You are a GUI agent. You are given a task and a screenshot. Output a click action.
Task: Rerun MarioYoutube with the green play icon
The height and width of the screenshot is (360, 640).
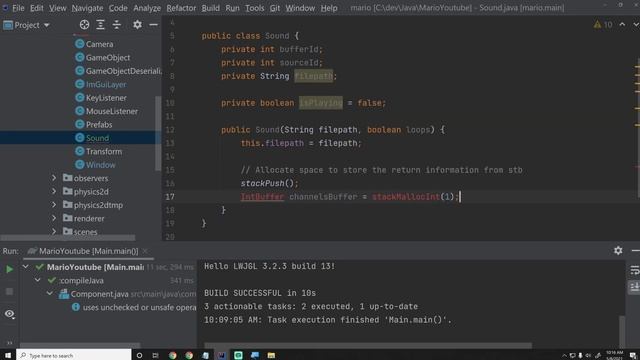pyautogui.click(x=9, y=269)
